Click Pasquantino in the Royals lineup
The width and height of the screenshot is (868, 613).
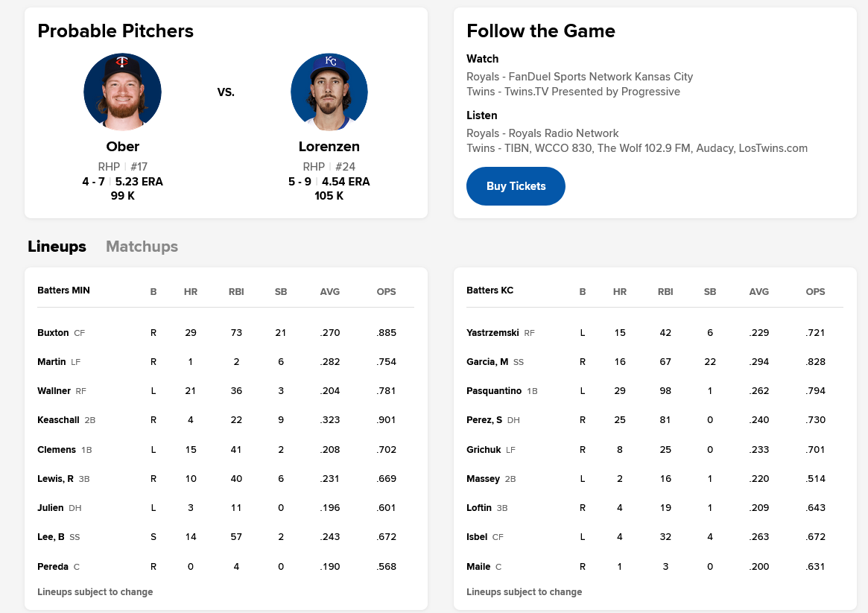pyautogui.click(x=494, y=391)
